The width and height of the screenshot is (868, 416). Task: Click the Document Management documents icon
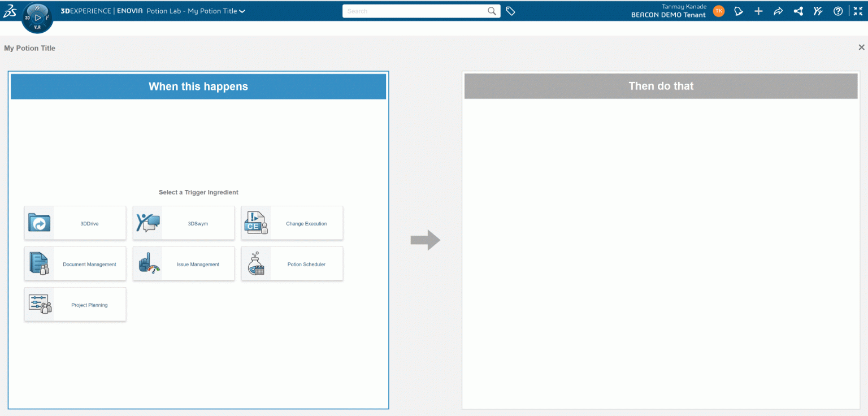tap(39, 264)
